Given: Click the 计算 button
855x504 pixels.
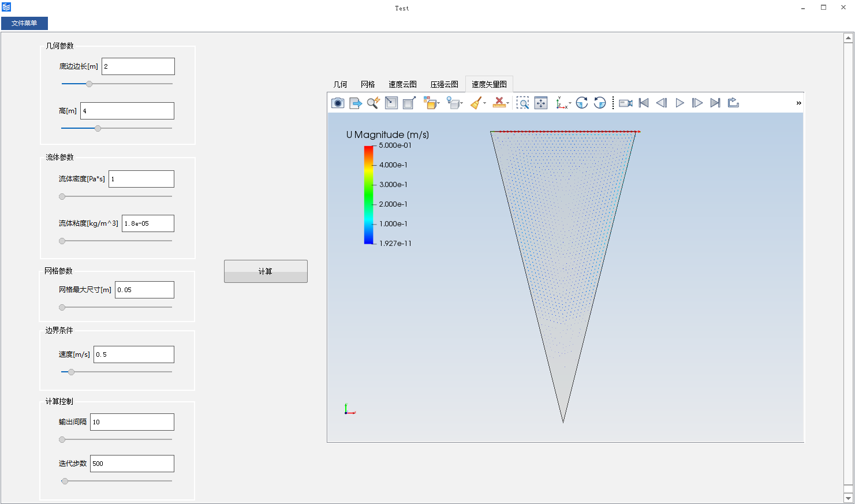Looking at the screenshot, I should coord(266,271).
